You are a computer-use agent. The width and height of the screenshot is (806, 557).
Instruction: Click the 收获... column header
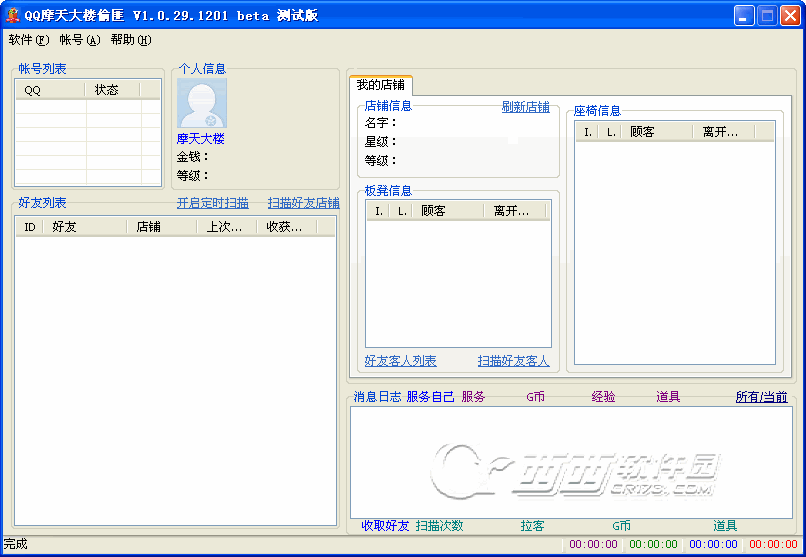(287, 227)
